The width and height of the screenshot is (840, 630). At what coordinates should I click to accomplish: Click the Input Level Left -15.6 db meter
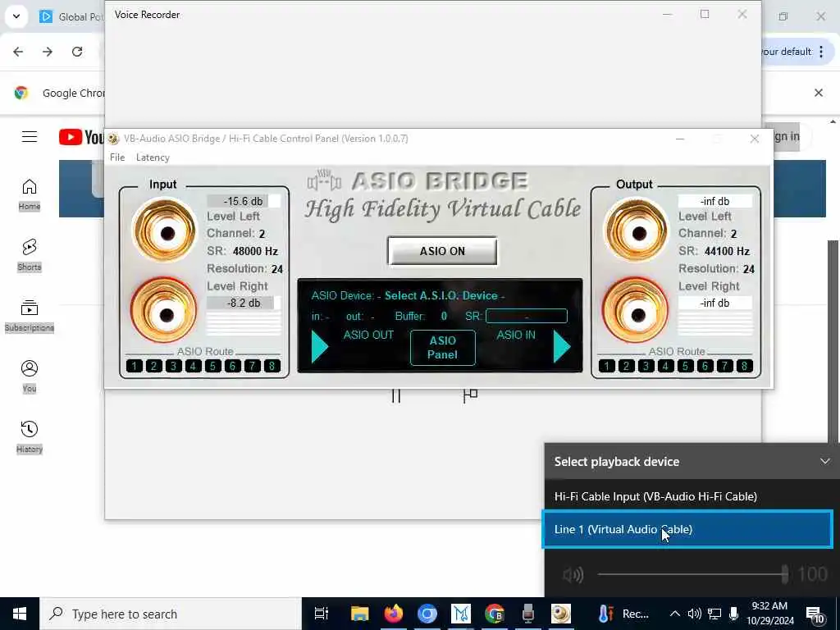point(244,201)
